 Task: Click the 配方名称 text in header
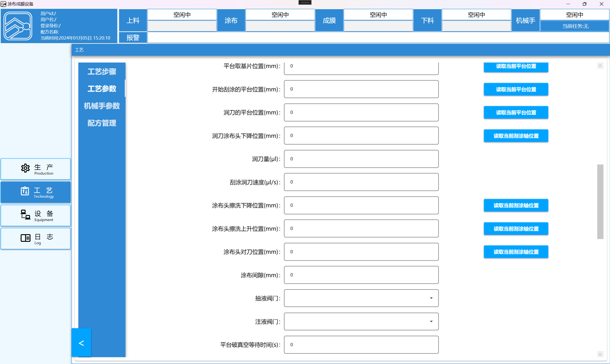(x=50, y=32)
